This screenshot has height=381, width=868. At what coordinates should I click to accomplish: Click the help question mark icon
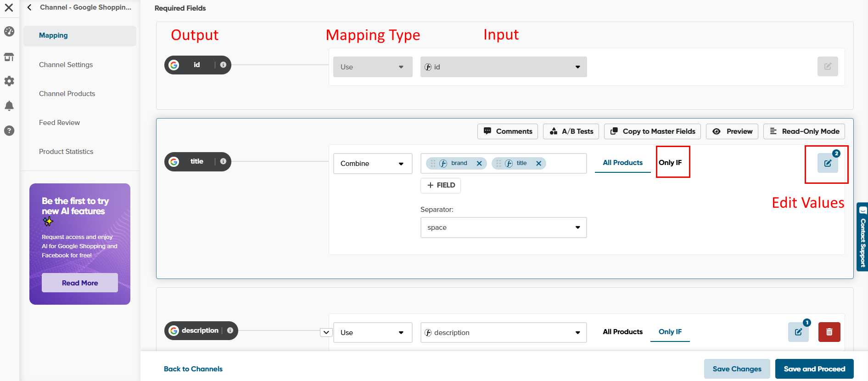pos(9,131)
